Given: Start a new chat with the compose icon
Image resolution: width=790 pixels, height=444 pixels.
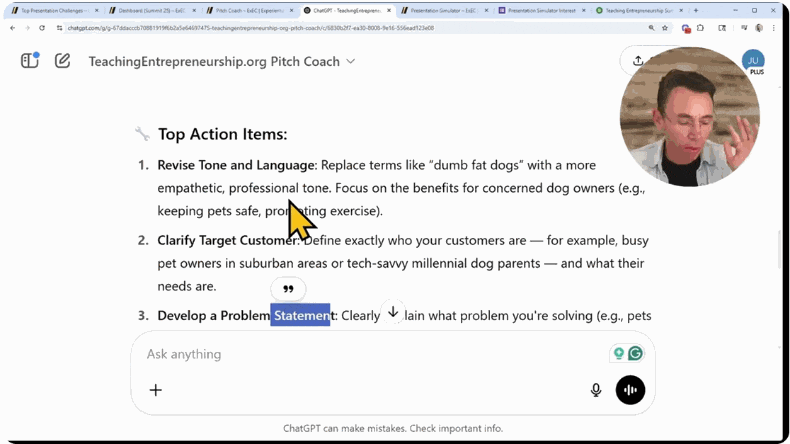Looking at the screenshot, I should pyautogui.click(x=62, y=61).
